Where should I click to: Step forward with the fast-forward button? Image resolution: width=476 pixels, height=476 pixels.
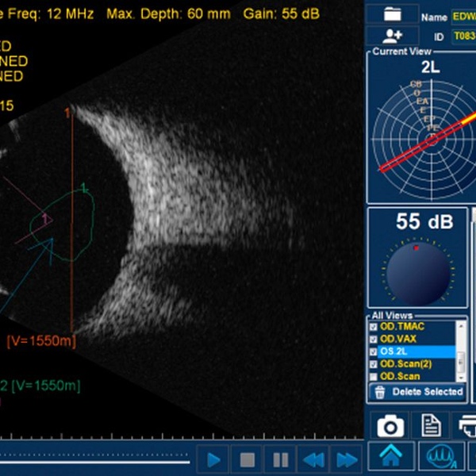(x=347, y=460)
